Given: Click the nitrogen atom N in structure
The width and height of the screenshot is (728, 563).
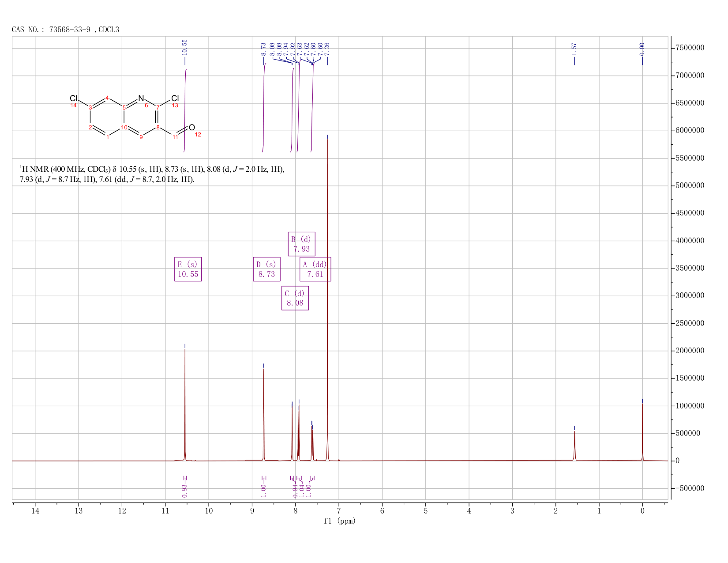Looking at the screenshot, I should pos(141,98).
